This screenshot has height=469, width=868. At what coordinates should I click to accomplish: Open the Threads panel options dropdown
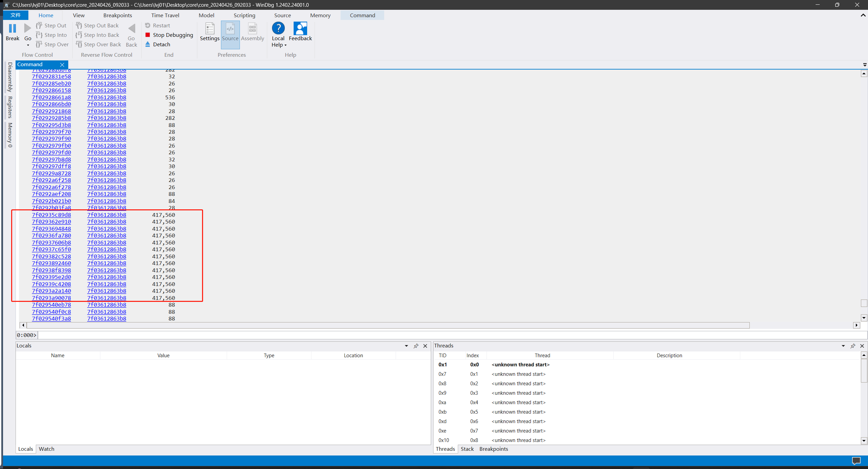pos(843,346)
